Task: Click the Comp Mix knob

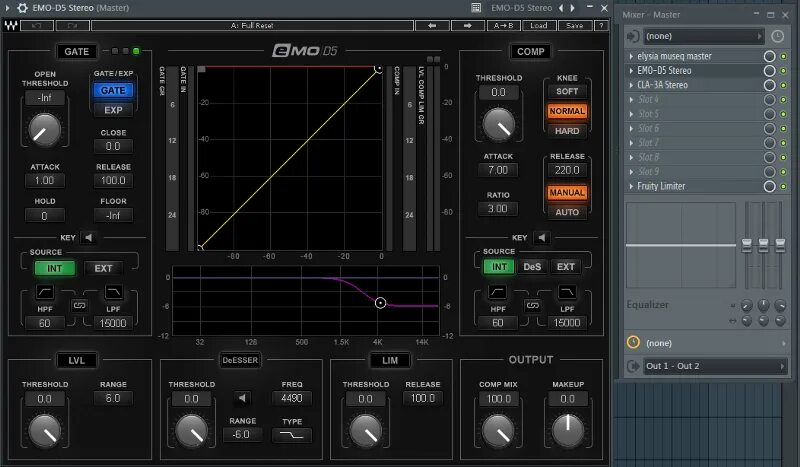Action: 498,430
